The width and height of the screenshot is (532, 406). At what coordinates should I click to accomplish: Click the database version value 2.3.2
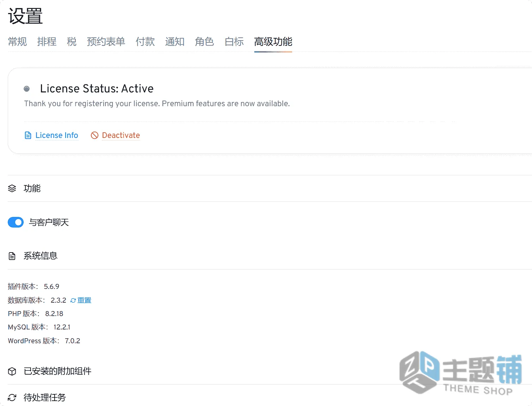[x=59, y=300]
